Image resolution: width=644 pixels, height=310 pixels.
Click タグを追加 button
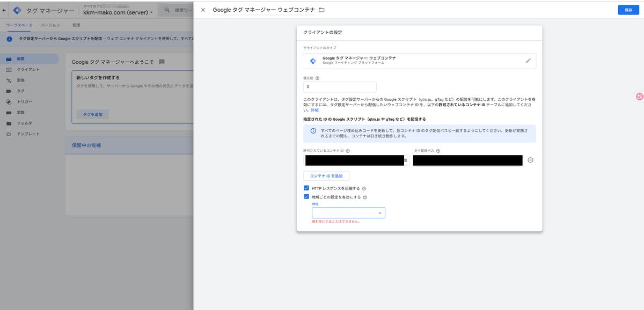pyautogui.click(x=93, y=114)
